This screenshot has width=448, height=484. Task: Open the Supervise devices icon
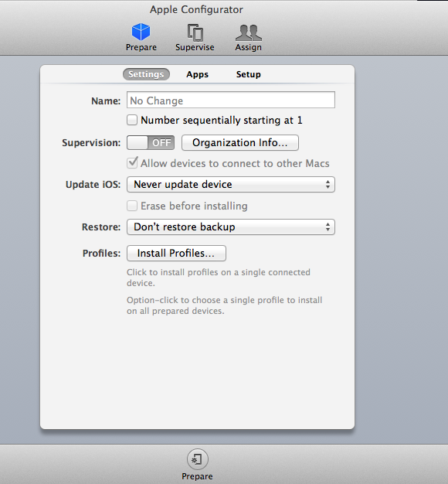(195, 32)
